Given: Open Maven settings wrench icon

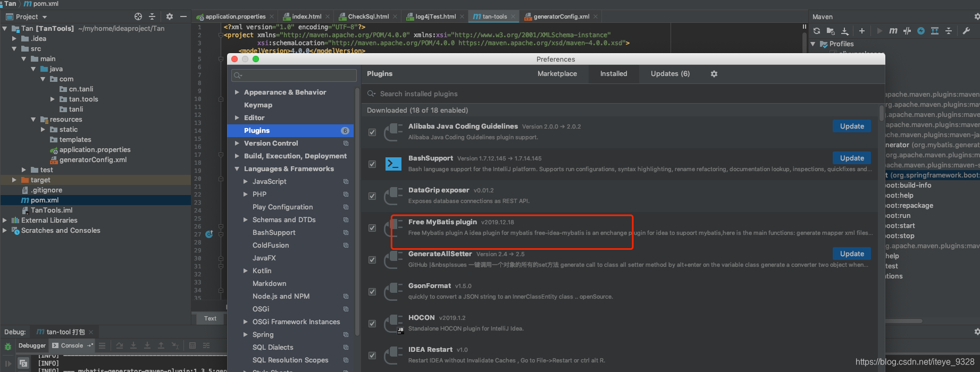Looking at the screenshot, I should click(967, 31).
